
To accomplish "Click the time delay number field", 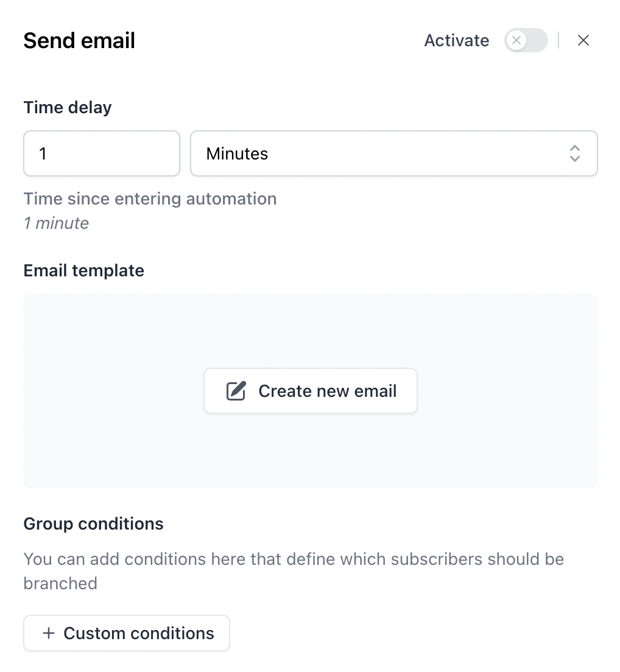I will tap(102, 153).
